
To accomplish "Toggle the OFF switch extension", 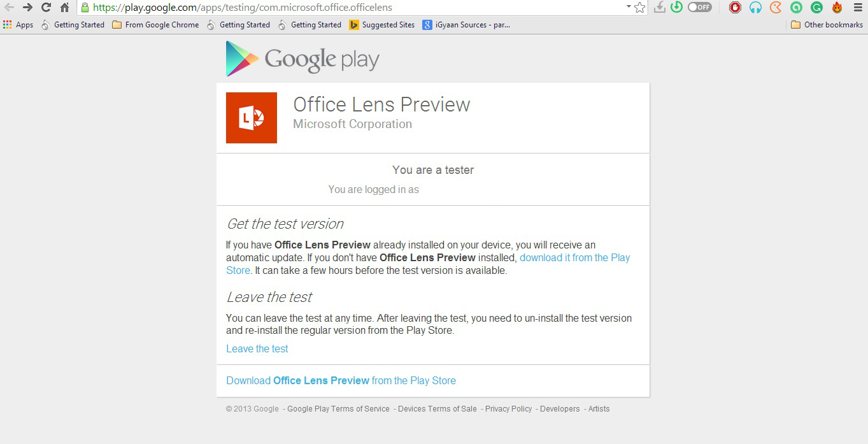I will (699, 8).
